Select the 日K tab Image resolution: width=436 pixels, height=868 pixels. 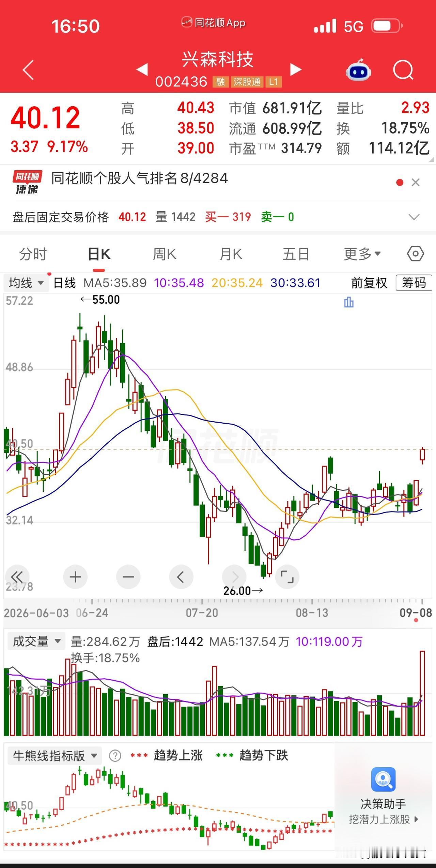click(x=99, y=254)
